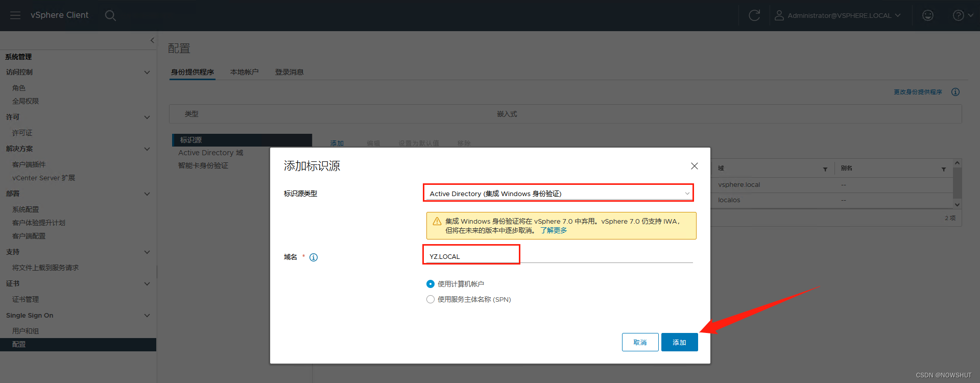Collapse the 部署 section
Screen dimensions: 980x383
[147, 194]
